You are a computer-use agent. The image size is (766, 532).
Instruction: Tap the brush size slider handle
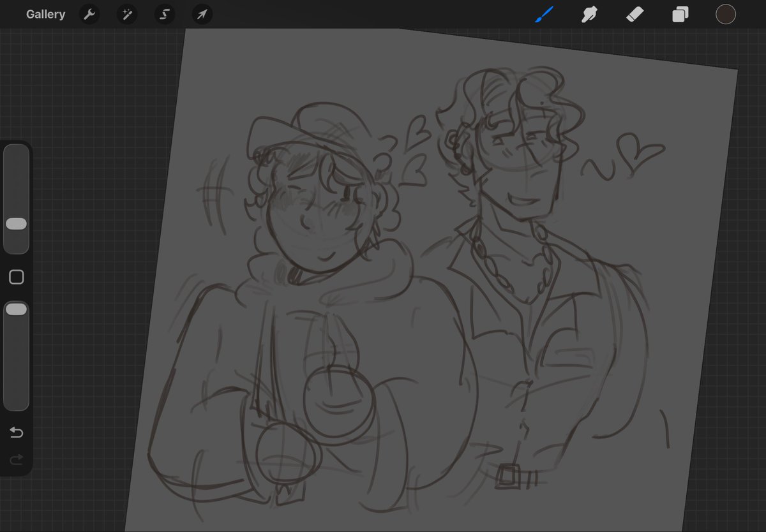(x=16, y=224)
